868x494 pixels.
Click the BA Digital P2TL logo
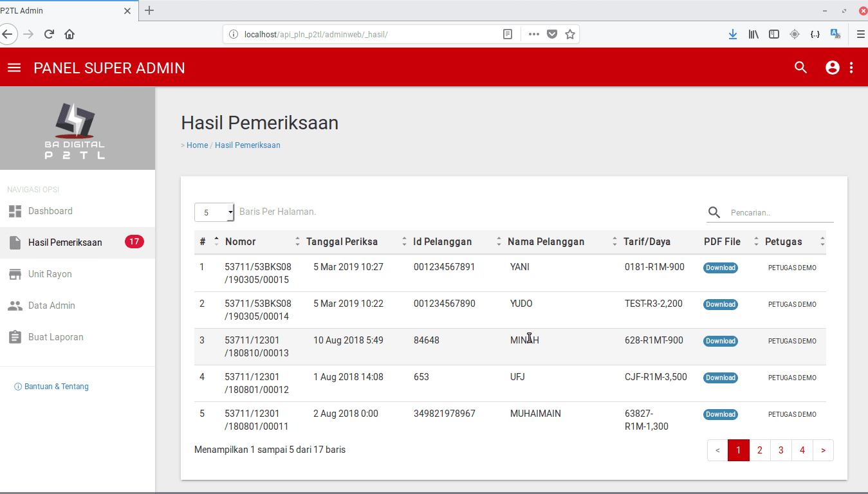75,131
